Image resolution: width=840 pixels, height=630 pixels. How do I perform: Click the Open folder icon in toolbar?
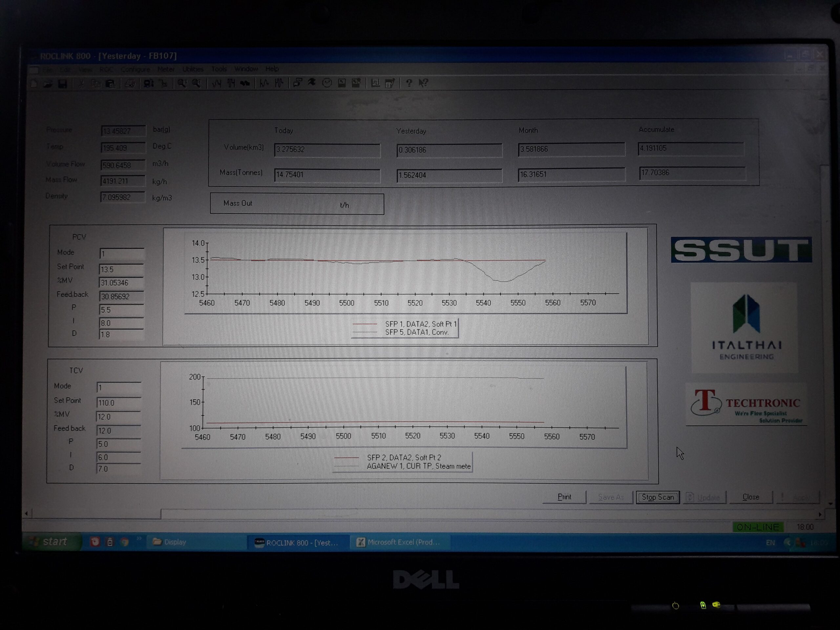pos(48,84)
